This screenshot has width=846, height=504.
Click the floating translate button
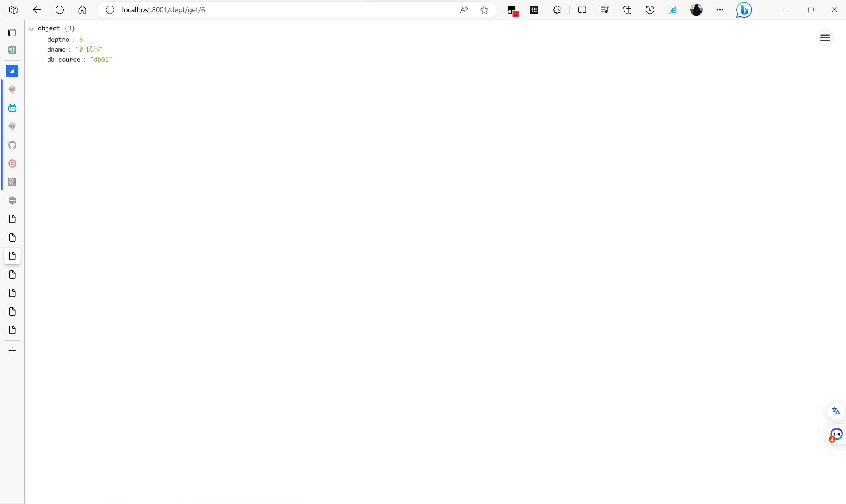coord(835,411)
